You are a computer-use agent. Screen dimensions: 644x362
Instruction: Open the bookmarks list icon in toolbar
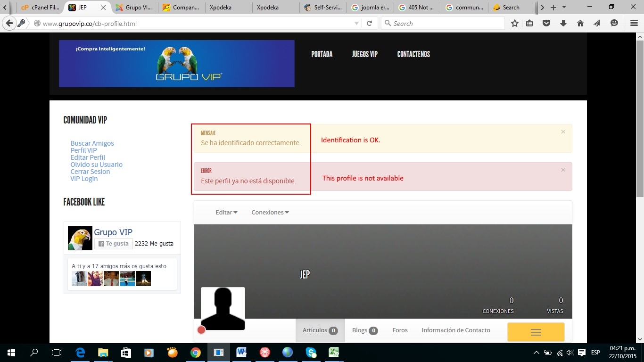tap(529, 23)
